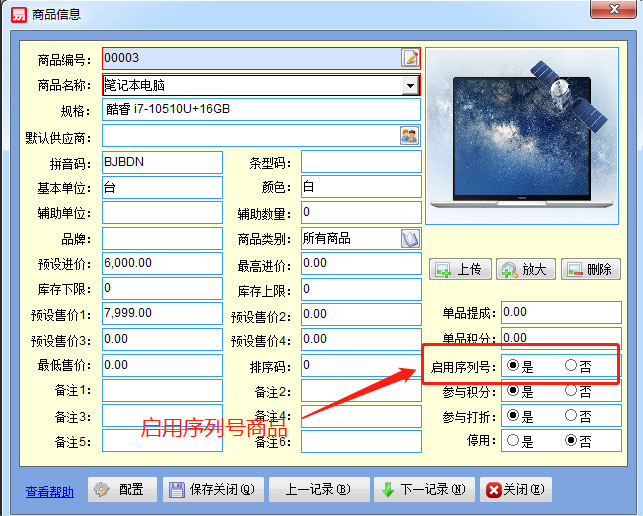Click the laptop product image thumbnail
Viewport: 643px width, 516px height.
tap(525, 136)
